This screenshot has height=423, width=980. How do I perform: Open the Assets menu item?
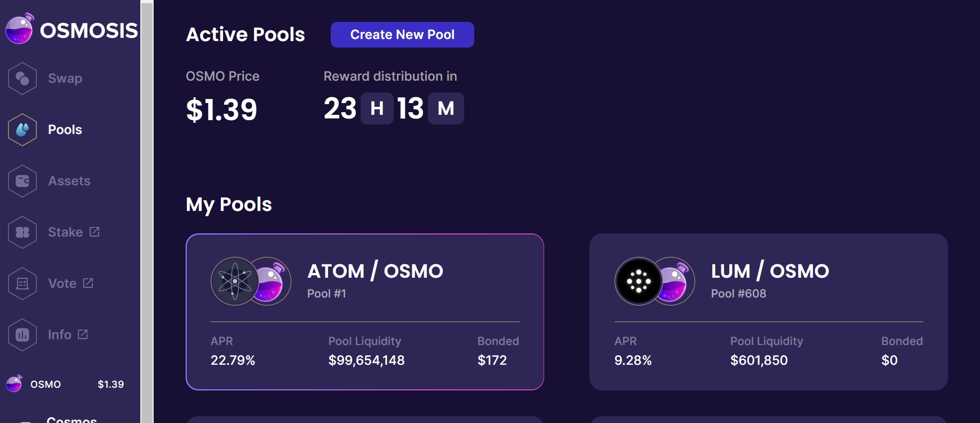[x=69, y=181]
